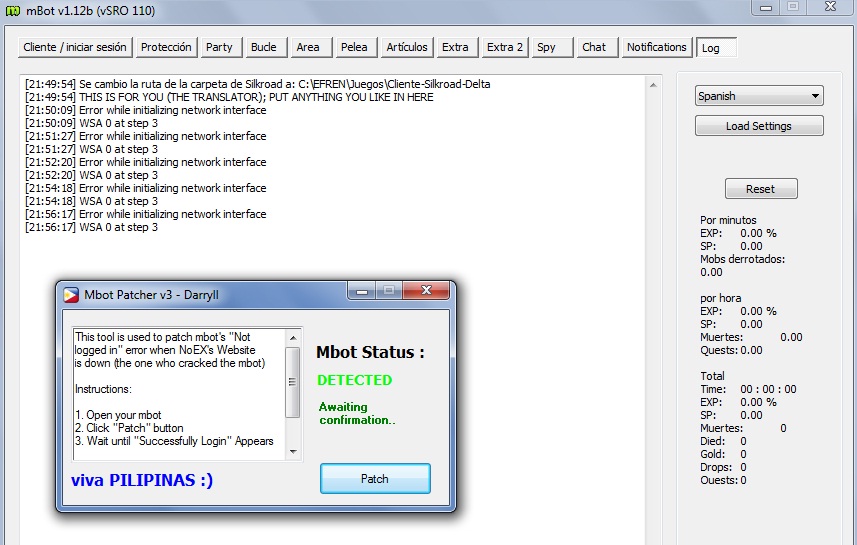Click the Total Time '00 : 00 : 00' value
857x545 pixels.
coord(768,390)
